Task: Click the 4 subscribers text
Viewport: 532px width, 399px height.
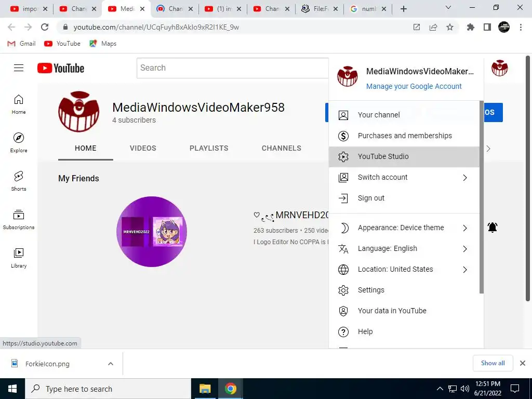Action: [x=134, y=120]
